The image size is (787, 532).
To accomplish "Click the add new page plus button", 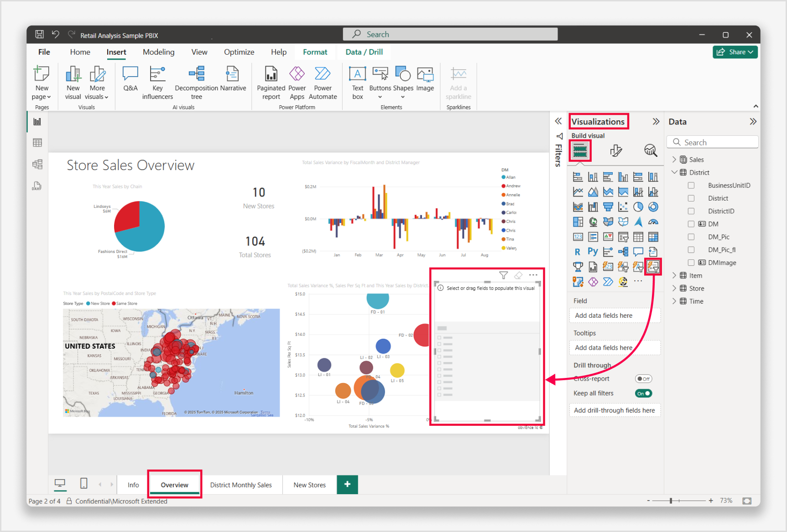I will 347,484.
